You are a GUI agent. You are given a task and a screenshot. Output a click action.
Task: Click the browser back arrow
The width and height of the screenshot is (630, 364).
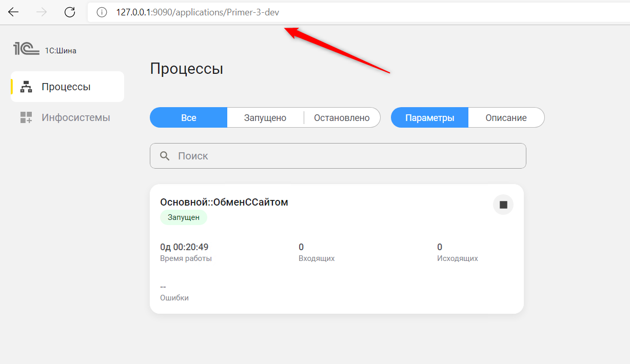[13, 12]
